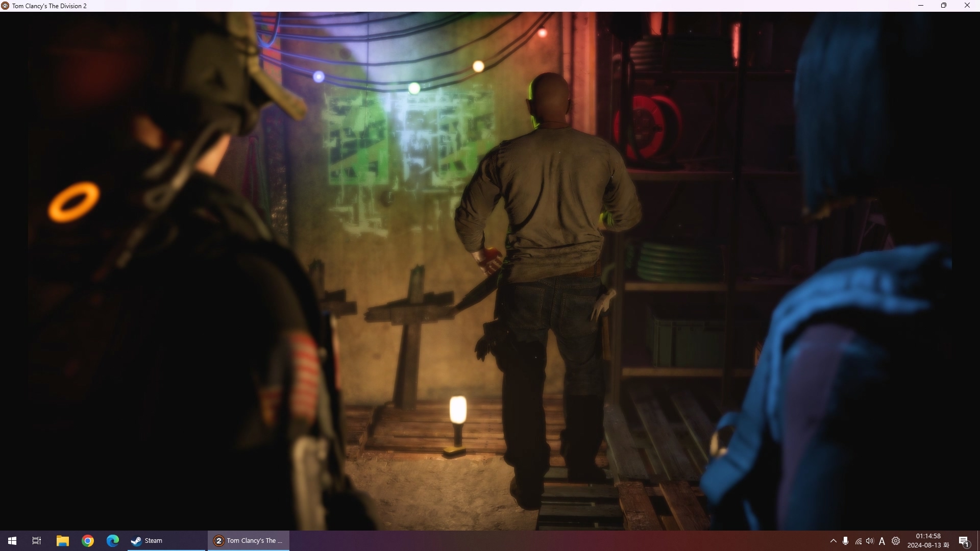
Task: Click The Division 2 title bar icon
Action: point(5,6)
